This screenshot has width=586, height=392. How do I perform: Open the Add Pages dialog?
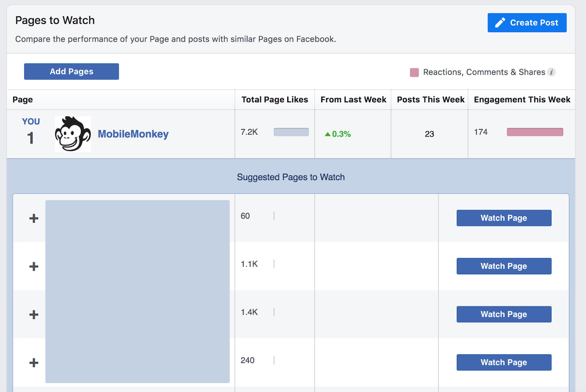71,71
